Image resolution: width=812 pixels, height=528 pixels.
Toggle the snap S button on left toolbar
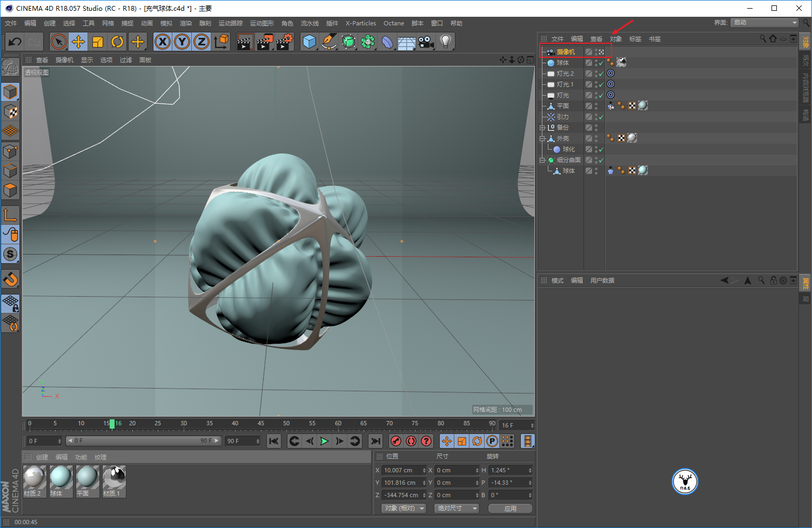coord(10,254)
